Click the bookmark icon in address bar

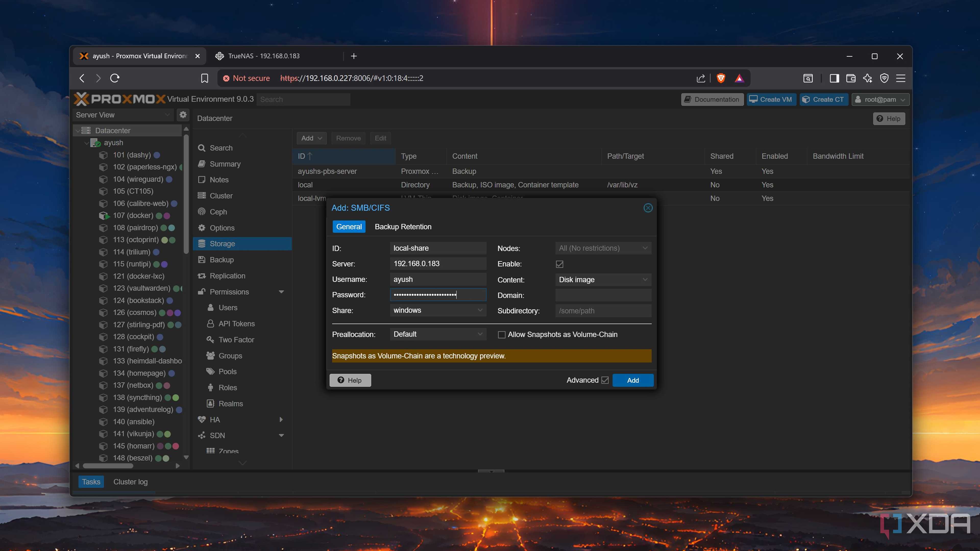(x=204, y=78)
